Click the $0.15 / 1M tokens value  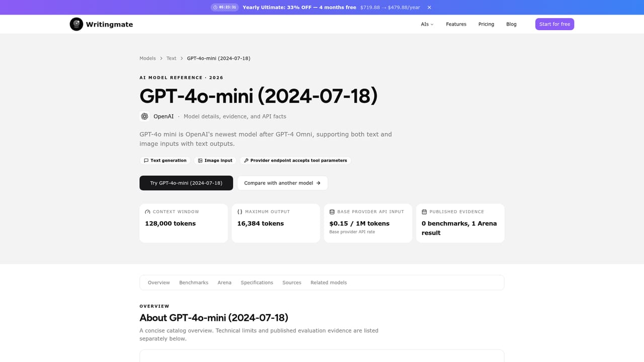pos(360,223)
